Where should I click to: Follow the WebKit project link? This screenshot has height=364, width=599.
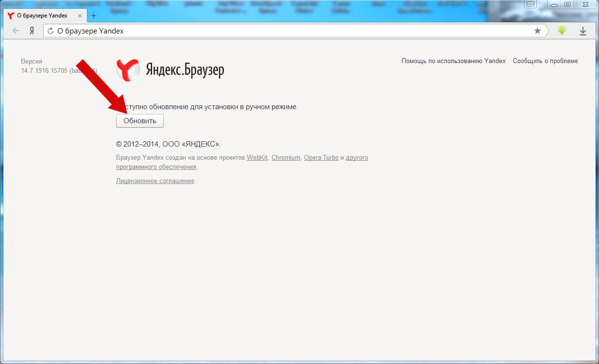point(257,158)
